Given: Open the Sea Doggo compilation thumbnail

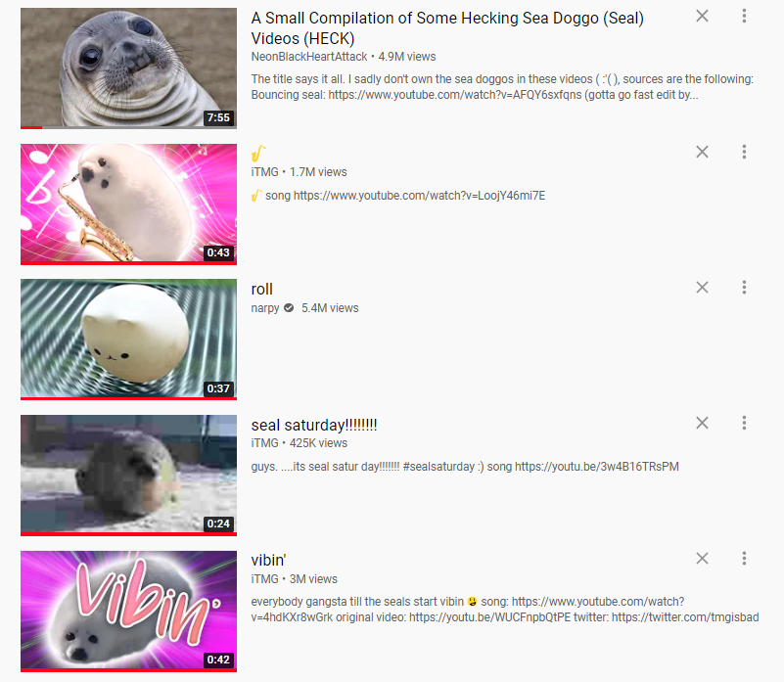Looking at the screenshot, I should coord(128,68).
